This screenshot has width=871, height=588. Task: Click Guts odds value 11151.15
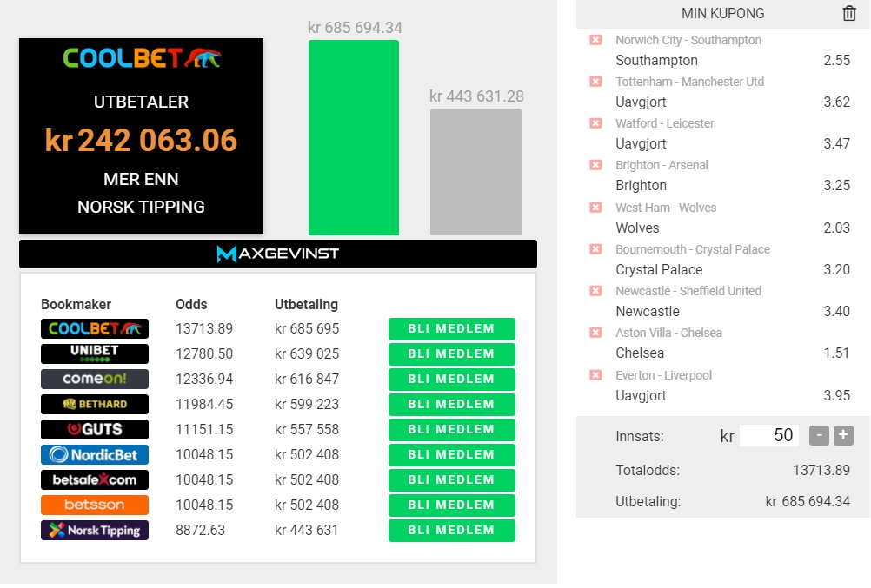pyautogui.click(x=204, y=429)
